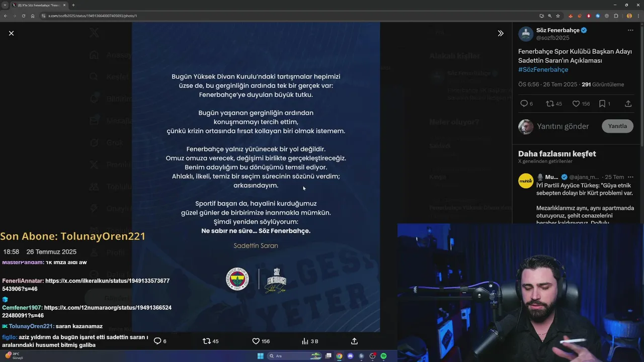The width and height of the screenshot is (644, 362).
Task: Open more options on the muhbir suggested post
Action: click(630, 177)
